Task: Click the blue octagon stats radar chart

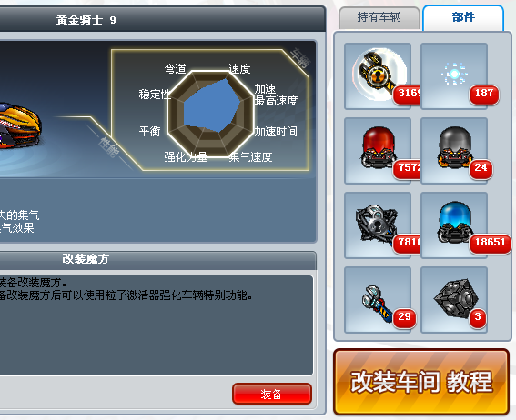Action: (x=211, y=114)
